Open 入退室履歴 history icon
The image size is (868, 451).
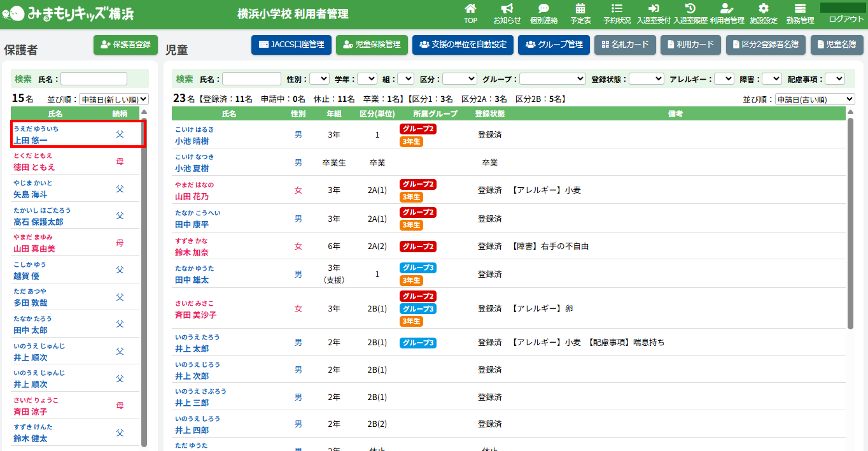690,9
